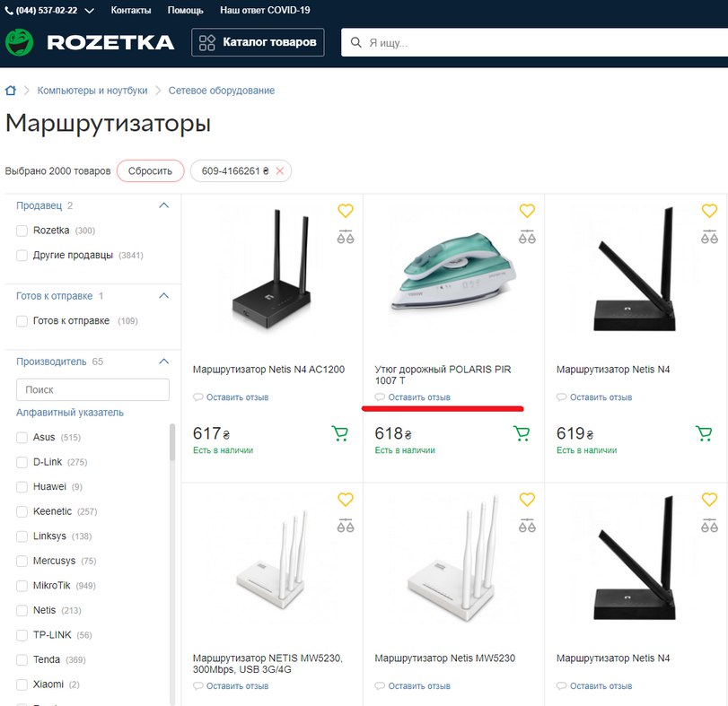Add 619₴ Netis N4 to cart
The width and height of the screenshot is (728, 706).
(x=705, y=433)
